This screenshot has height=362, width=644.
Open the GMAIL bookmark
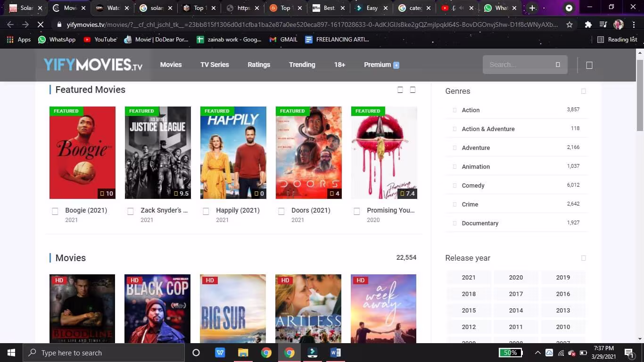point(283,40)
